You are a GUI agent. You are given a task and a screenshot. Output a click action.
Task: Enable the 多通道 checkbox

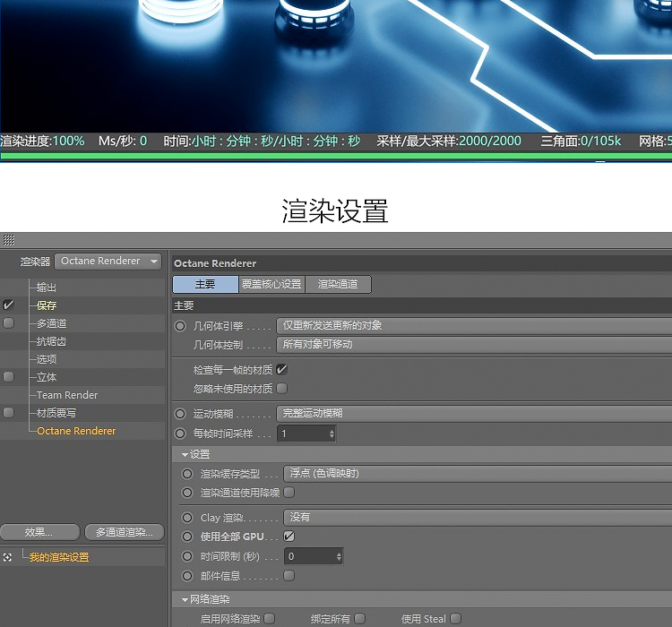pos(8,322)
